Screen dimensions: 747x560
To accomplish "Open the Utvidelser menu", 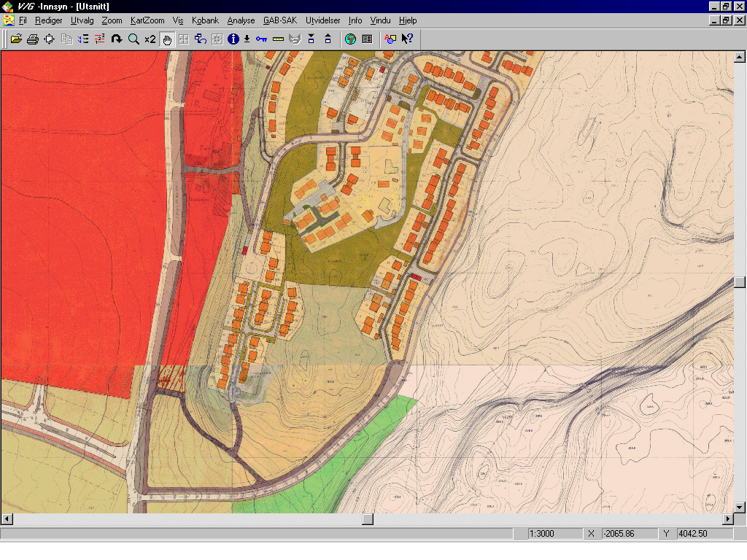I will [x=323, y=20].
